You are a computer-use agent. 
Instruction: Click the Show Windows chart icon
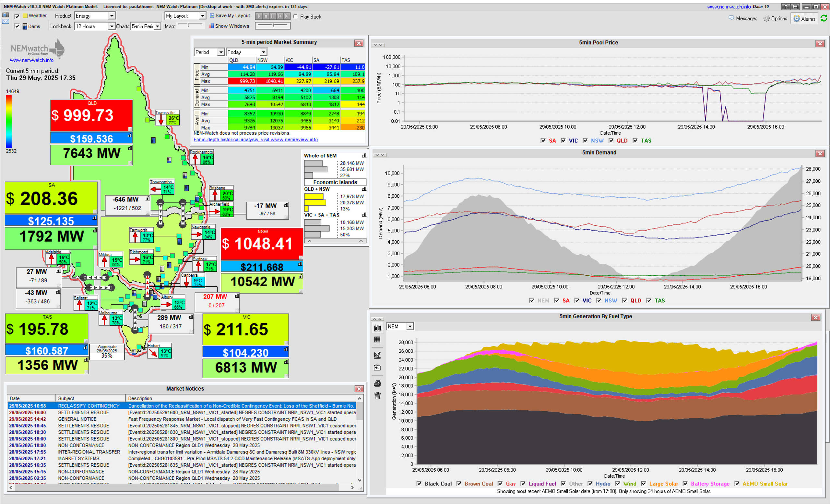tap(211, 26)
